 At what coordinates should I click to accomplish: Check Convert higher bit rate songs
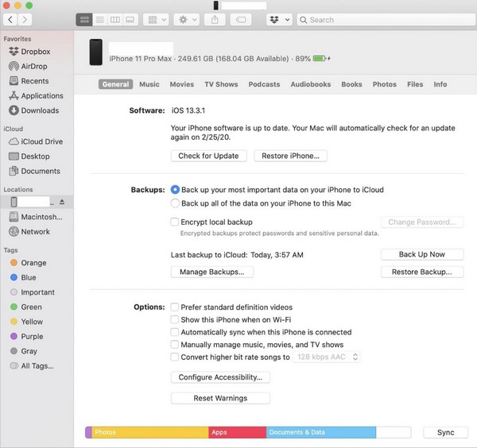tap(175, 357)
